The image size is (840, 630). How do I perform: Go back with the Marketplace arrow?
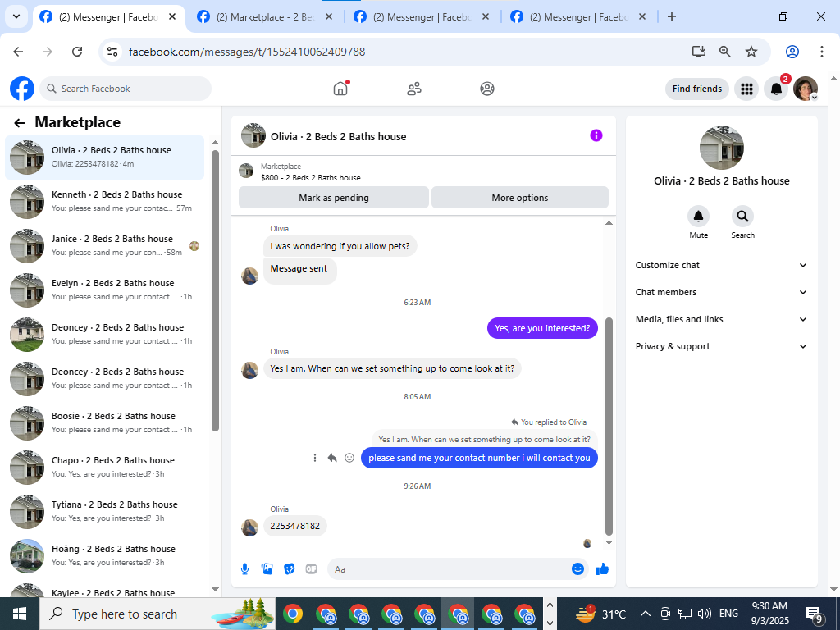[20, 123]
